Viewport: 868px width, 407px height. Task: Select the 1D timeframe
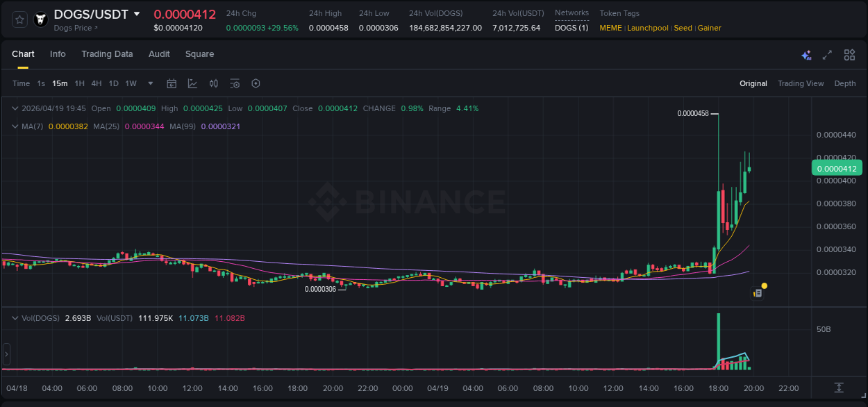click(x=113, y=83)
